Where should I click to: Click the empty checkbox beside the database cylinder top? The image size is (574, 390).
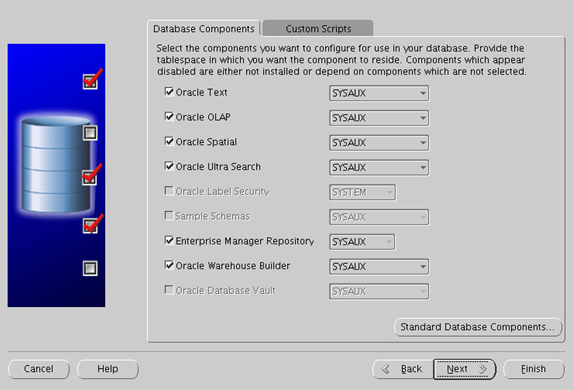click(90, 133)
